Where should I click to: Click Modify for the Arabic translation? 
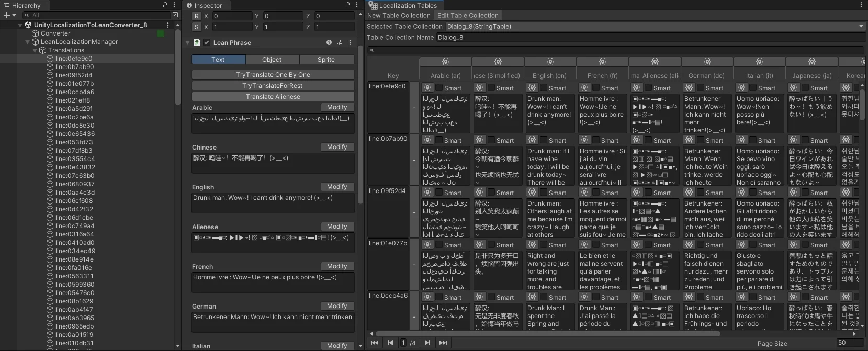[337, 107]
